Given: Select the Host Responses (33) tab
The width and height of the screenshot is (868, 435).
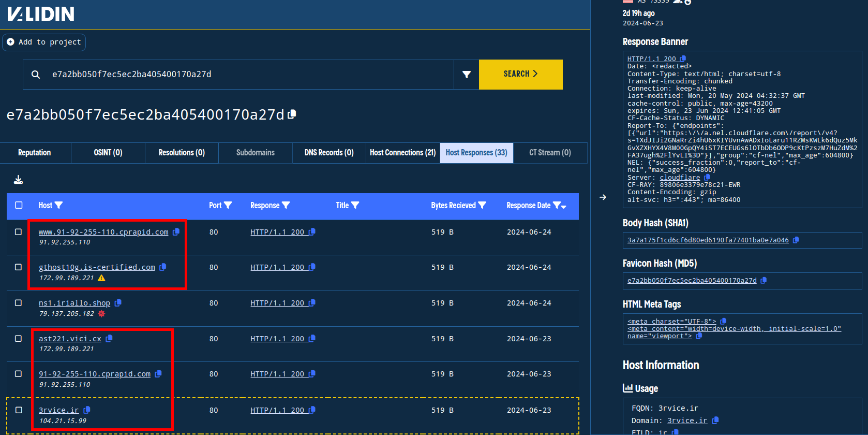Looking at the screenshot, I should click(x=476, y=153).
